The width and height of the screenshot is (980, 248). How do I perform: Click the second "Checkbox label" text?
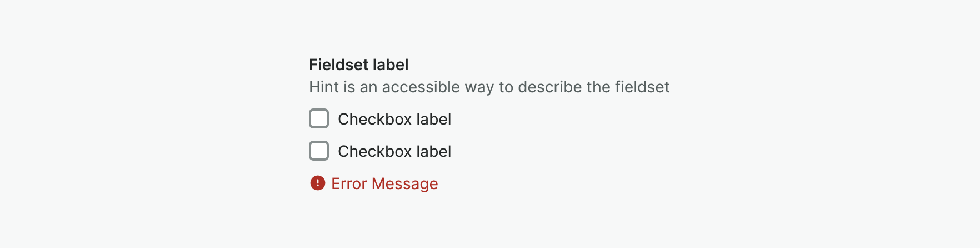pos(394,151)
